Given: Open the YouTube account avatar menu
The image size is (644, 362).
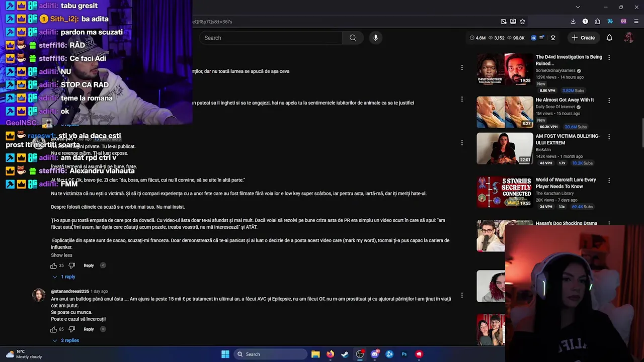Looking at the screenshot, I should [628, 38].
